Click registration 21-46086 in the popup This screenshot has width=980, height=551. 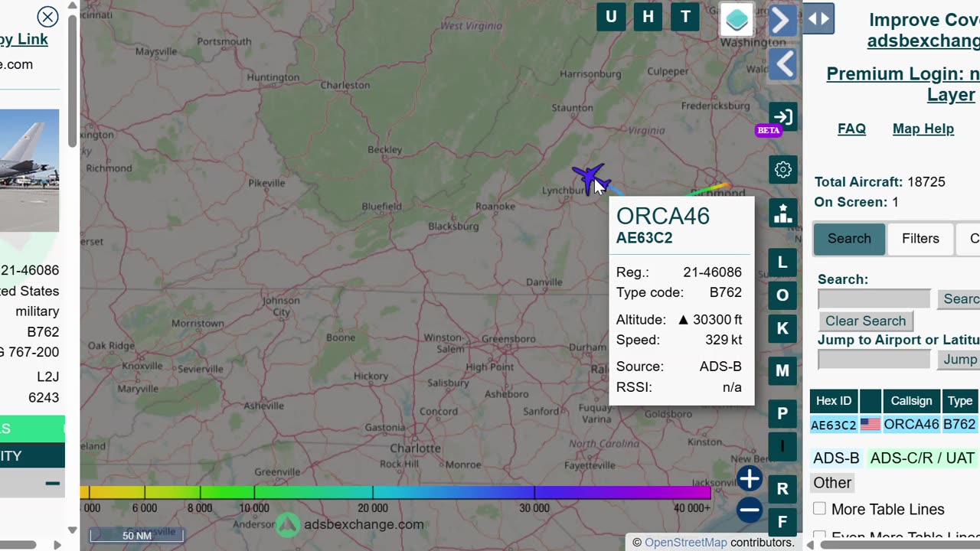[712, 272]
